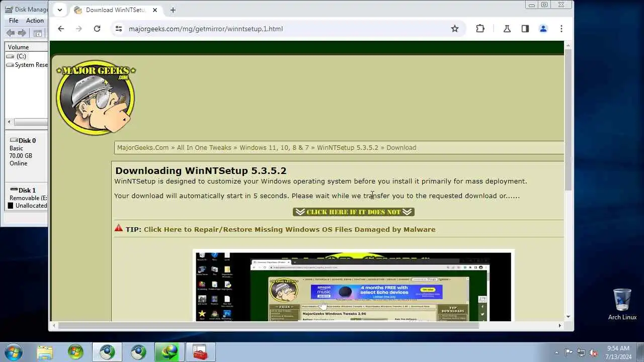Click the page scrollbar down arrow
The height and width of the screenshot is (362, 644).
point(568,317)
